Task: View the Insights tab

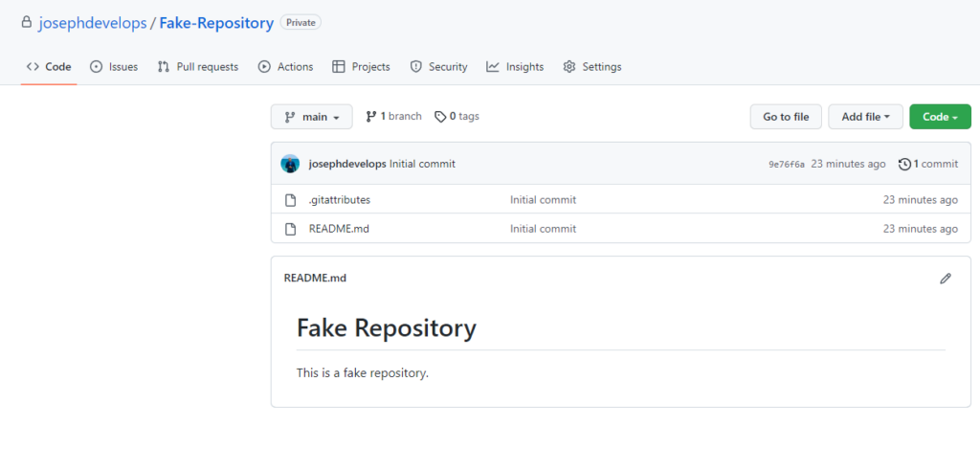Action: click(x=515, y=67)
